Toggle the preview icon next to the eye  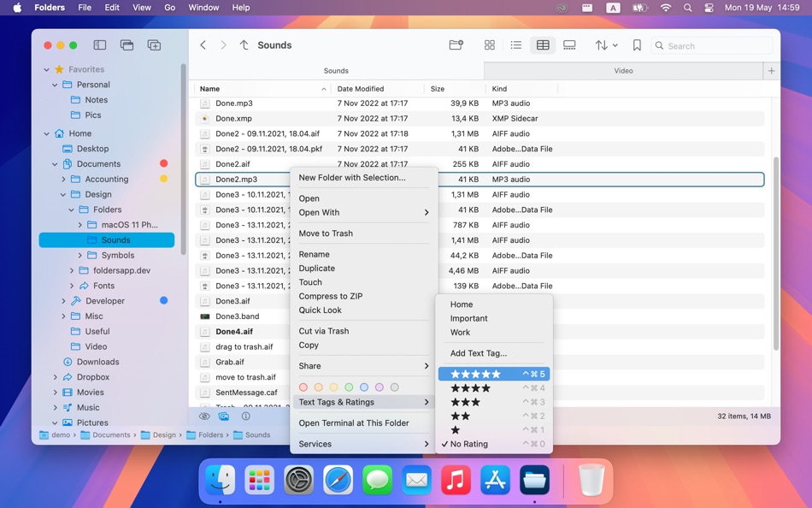click(224, 417)
